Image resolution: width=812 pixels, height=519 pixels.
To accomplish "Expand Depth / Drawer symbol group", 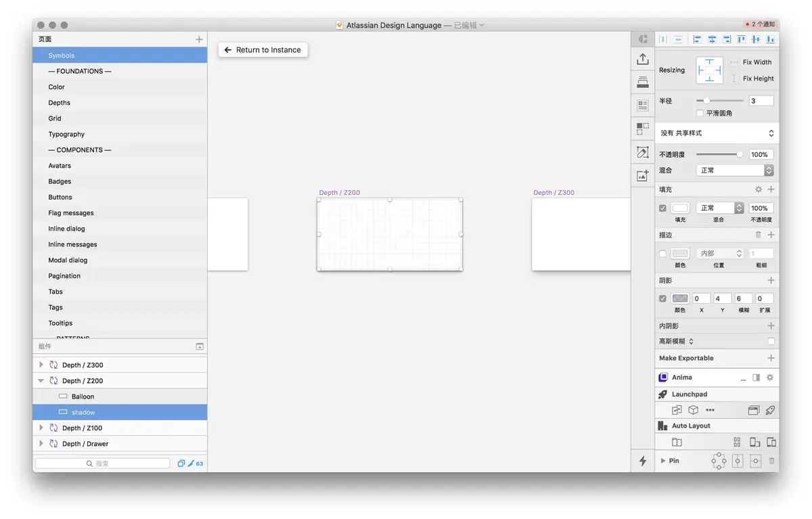I will click(41, 444).
